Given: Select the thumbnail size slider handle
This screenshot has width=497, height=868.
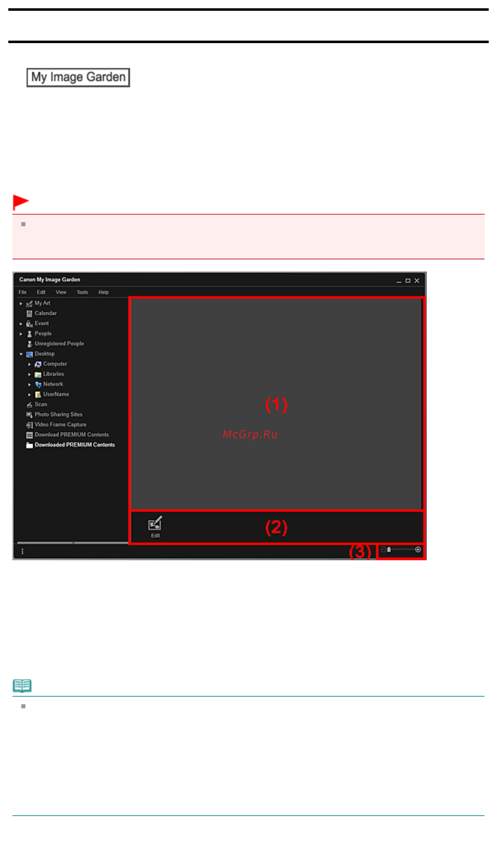Looking at the screenshot, I should click(x=389, y=549).
